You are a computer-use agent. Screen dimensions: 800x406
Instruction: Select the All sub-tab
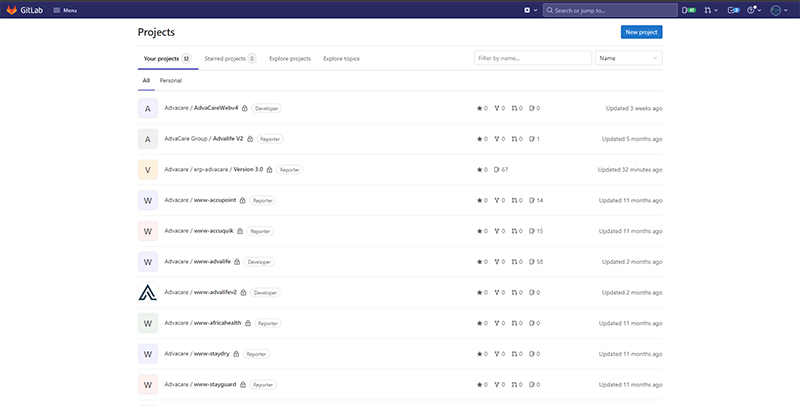[x=146, y=81]
